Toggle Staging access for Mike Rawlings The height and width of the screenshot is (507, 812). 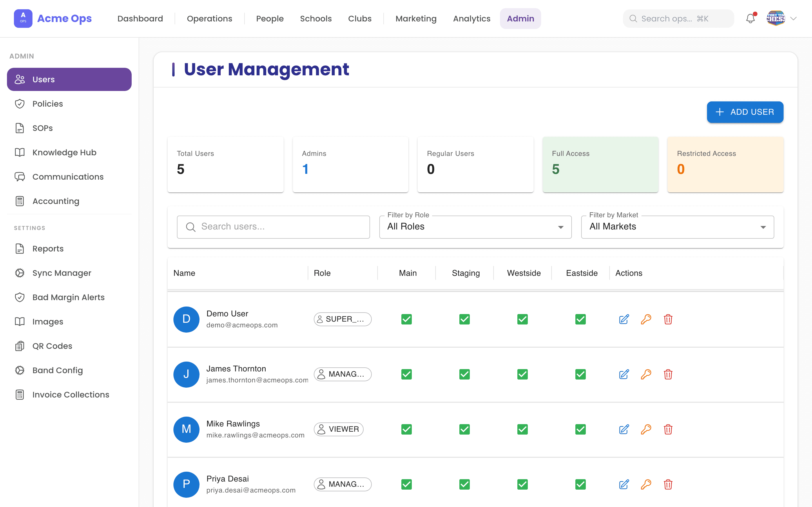point(464,429)
